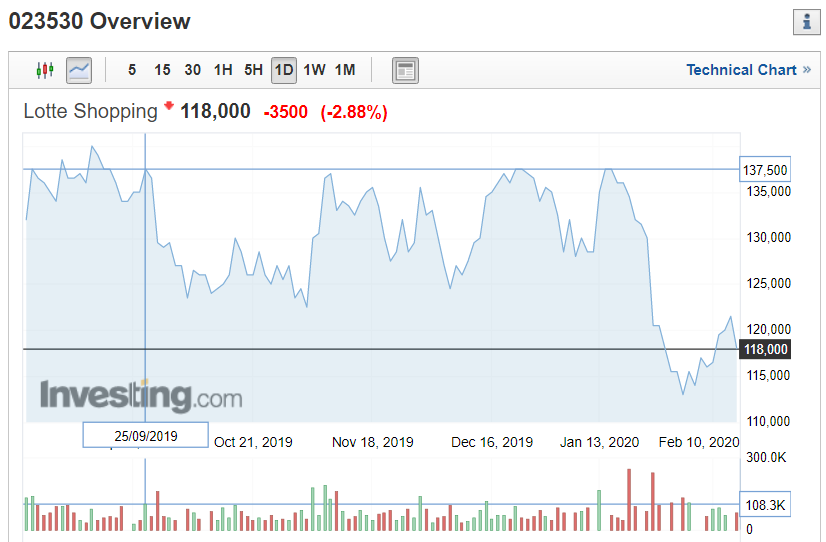Choose the 1H timeframe

pyautogui.click(x=223, y=70)
